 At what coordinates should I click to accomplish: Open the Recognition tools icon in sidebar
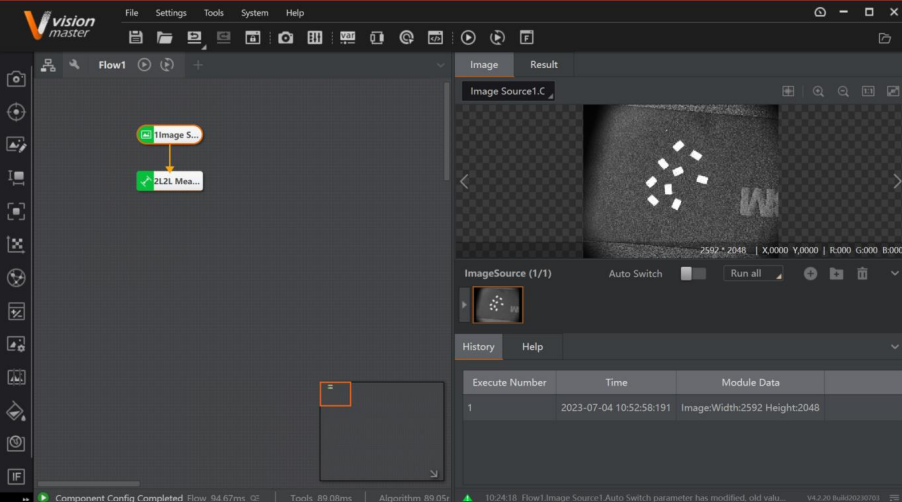pyautogui.click(x=16, y=211)
